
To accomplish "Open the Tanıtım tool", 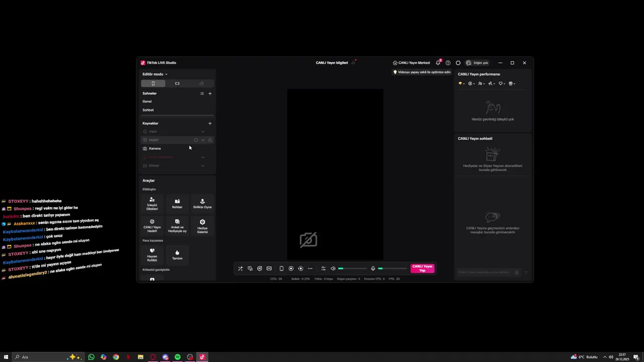I will (x=177, y=255).
